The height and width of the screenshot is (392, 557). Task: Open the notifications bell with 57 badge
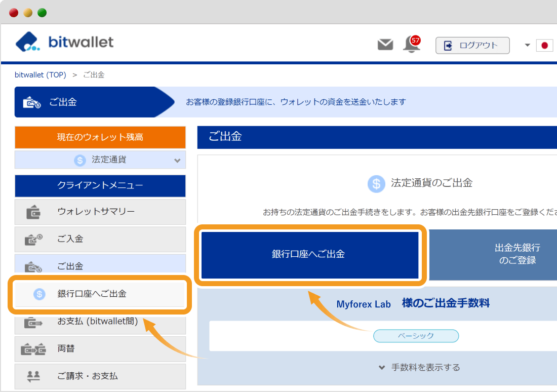tap(412, 45)
